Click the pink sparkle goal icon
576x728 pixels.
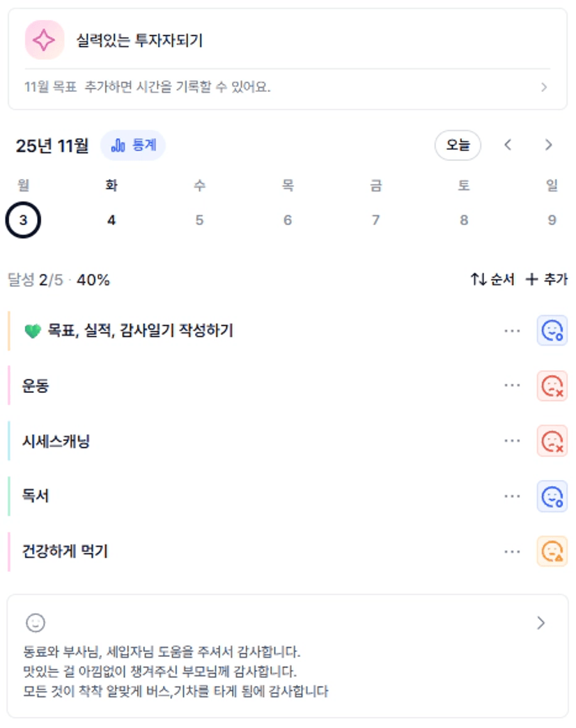(x=44, y=40)
